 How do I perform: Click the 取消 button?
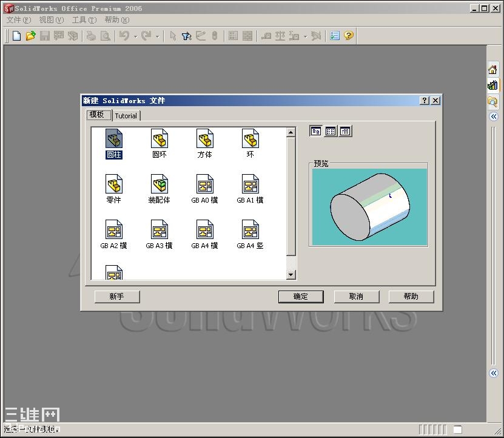(x=357, y=297)
